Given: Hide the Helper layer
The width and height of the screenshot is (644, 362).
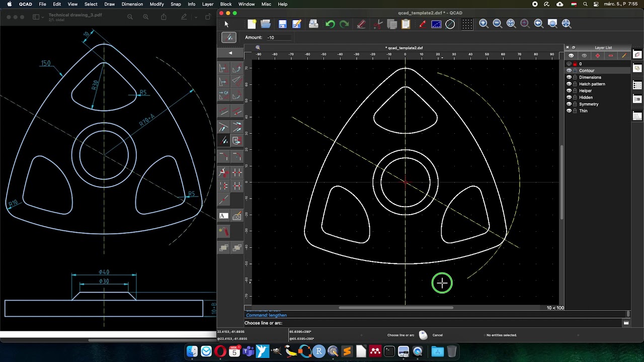Looking at the screenshot, I should tap(569, 90).
